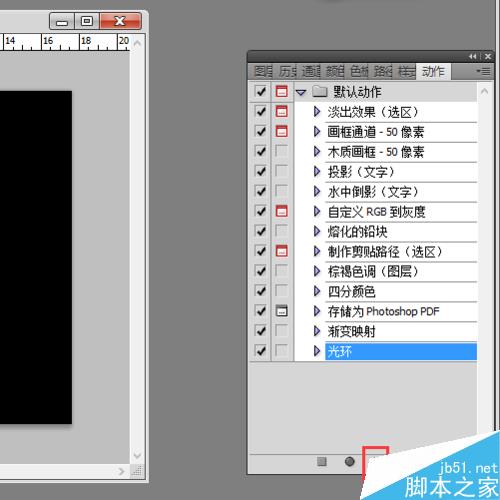
Task: Uncheck the 画框通道 - 50 像素 checkbox
Action: [x=260, y=131]
